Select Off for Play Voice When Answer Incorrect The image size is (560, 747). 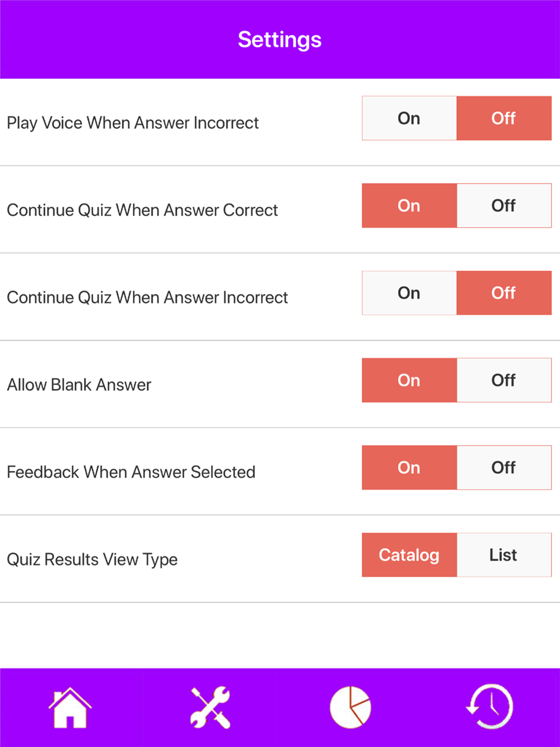[504, 118]
